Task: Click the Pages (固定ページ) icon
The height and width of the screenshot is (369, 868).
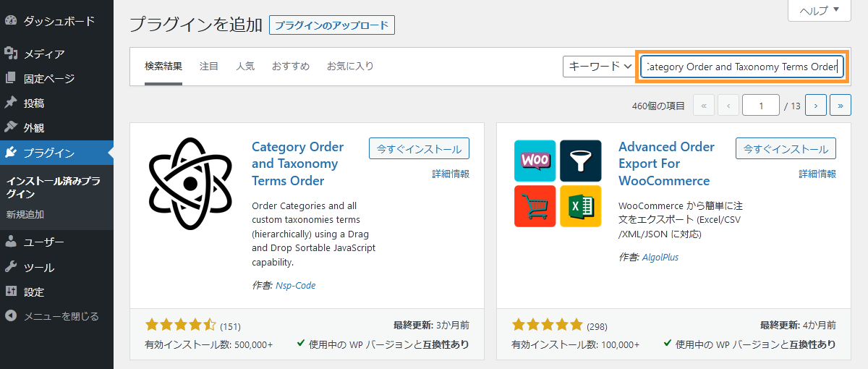Action: (x=11, y=78)
